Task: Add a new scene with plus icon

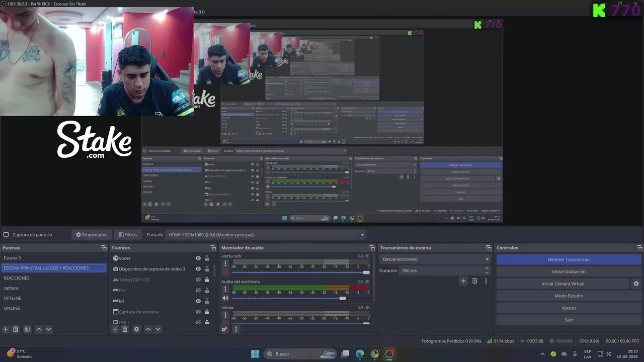Action: 6,329
